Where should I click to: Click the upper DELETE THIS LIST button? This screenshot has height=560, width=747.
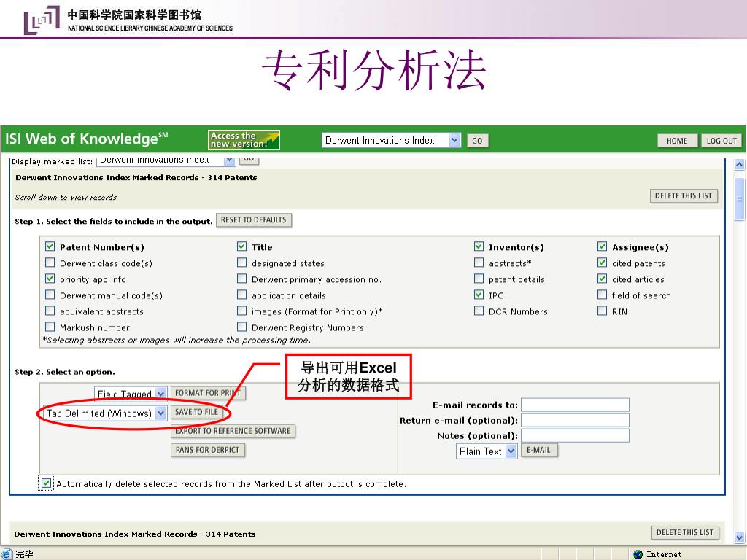[683, 195]
